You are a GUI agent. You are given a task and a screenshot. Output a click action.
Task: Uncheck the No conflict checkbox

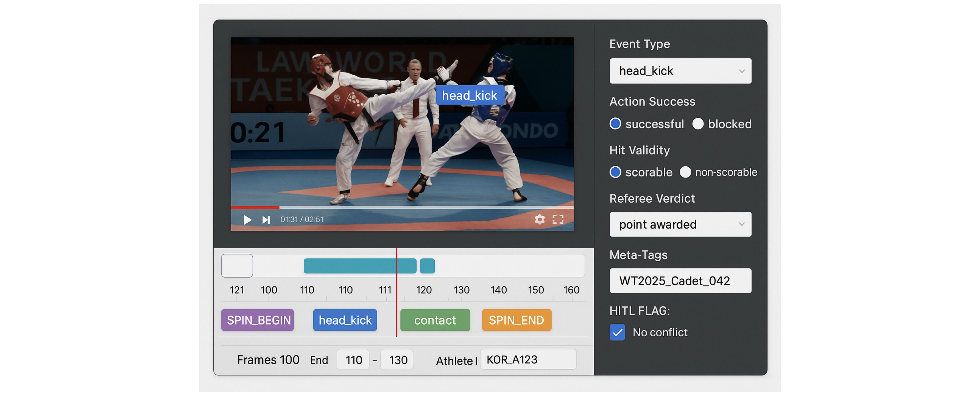[x=617, y=332]
